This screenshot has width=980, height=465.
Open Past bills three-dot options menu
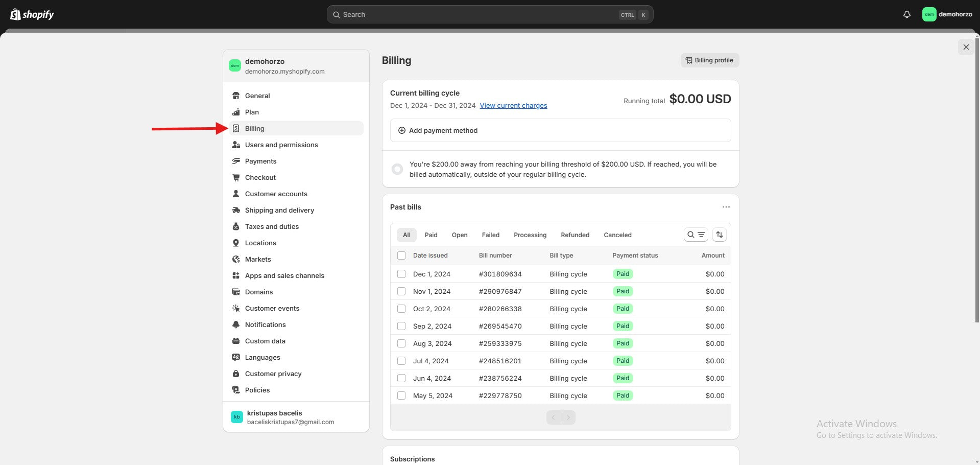pyautogui.click(x=726, y=207)
